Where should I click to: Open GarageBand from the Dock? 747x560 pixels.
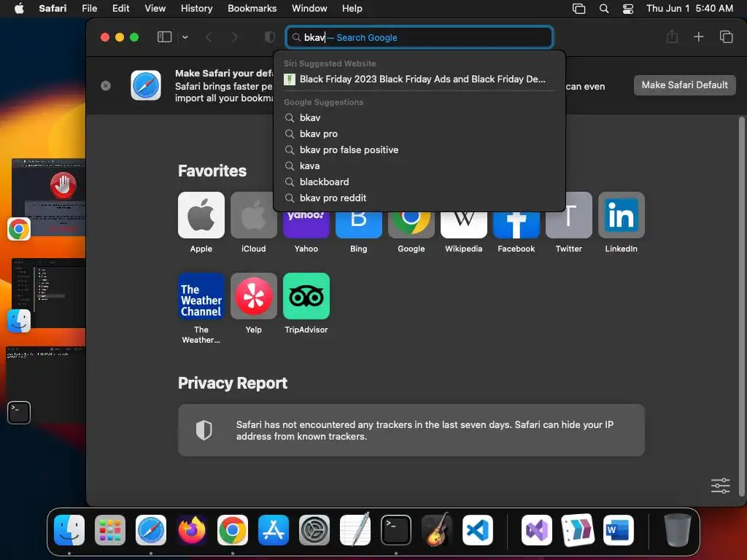pos(437,530)
